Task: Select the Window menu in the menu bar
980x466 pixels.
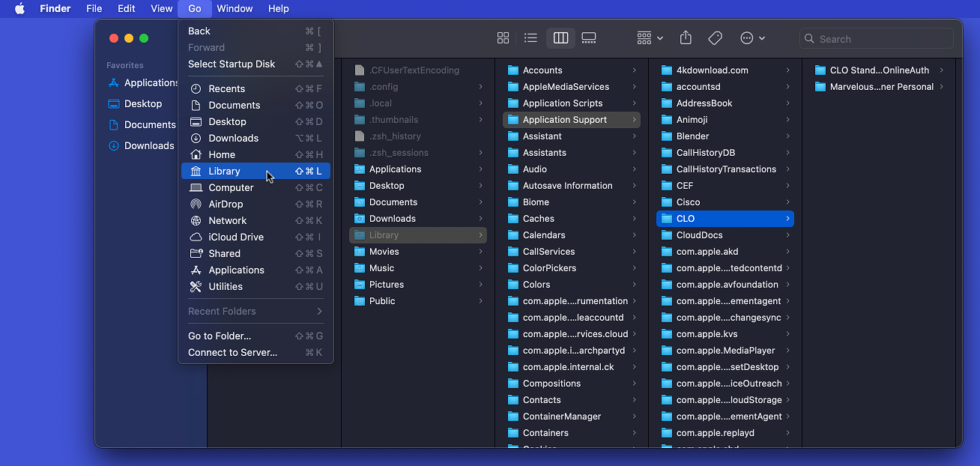Action: (x=235, y=8)
